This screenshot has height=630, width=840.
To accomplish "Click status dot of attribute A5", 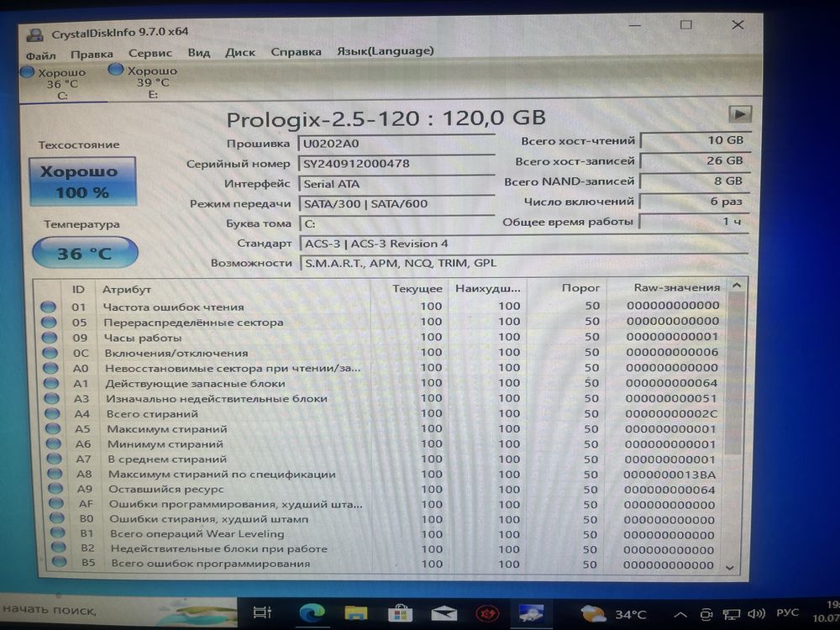I will pos(52,428).
